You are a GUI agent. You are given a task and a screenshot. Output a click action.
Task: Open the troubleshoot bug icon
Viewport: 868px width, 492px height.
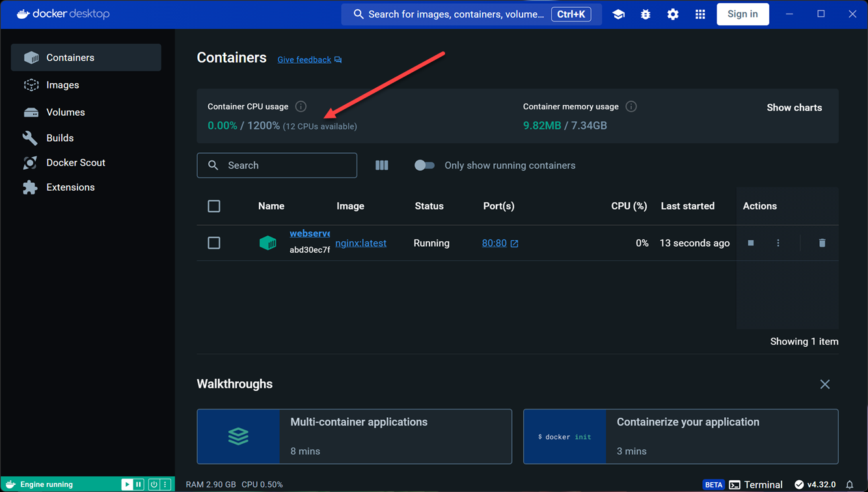645,14
